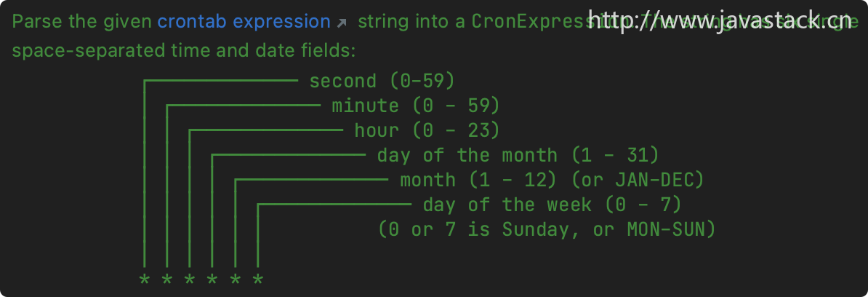Click the asterisk representing the seconds field
This screenshot has width=868, height=297.
click(145, 280)
